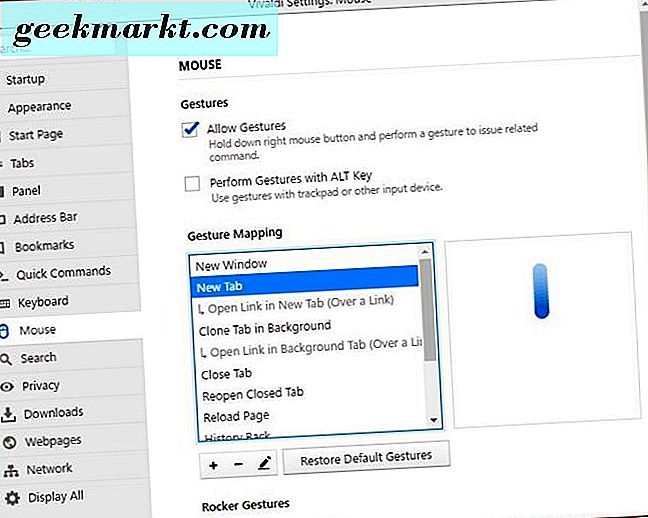Click the pencil edit gesture icon
This screenshot has height=518, width=648.
coord(264,464)
